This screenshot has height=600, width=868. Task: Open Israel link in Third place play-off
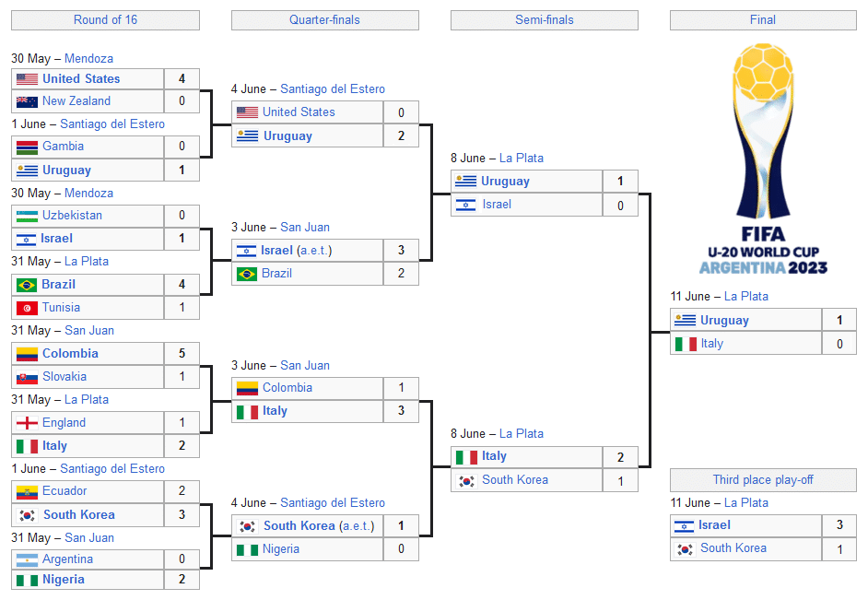(x=714, y=524)
